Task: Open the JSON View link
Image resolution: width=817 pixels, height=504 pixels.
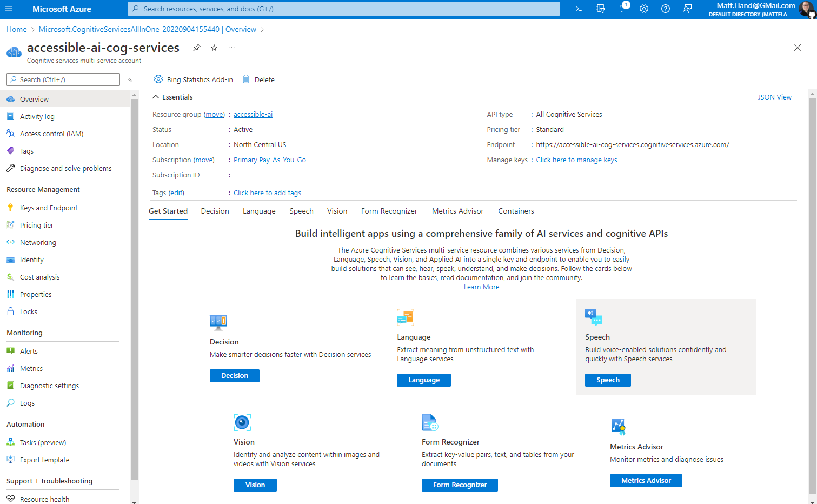Action: click(775, 97)
